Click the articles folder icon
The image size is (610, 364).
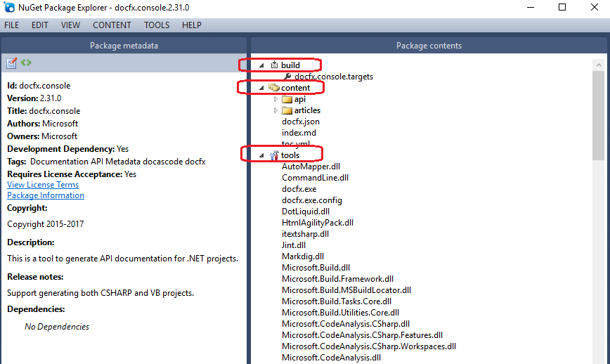[x=287, y=110]
